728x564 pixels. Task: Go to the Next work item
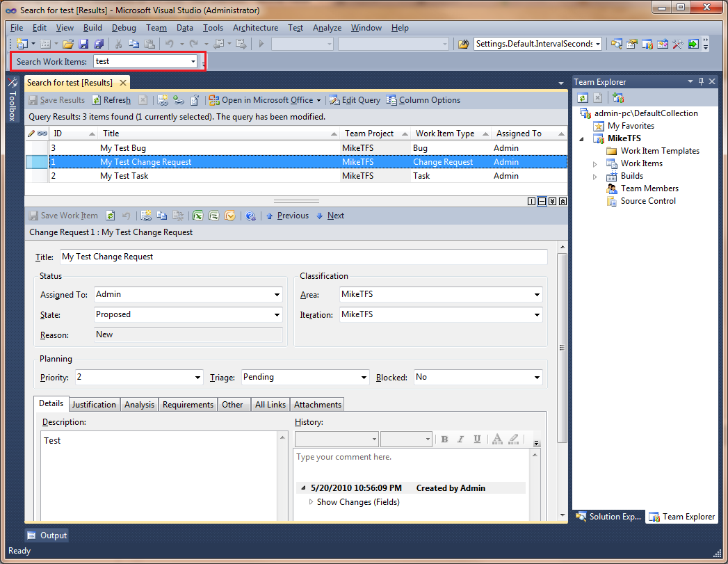pyautogui.click(x=330, y=216)
